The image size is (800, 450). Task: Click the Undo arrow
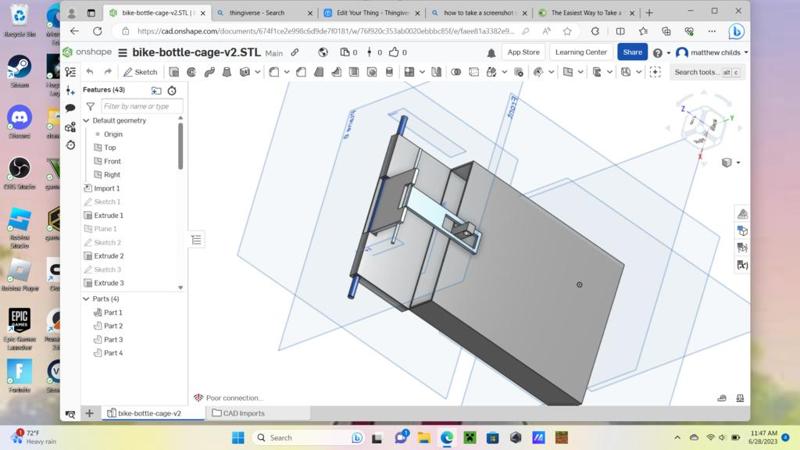click(x=90, y=72)
